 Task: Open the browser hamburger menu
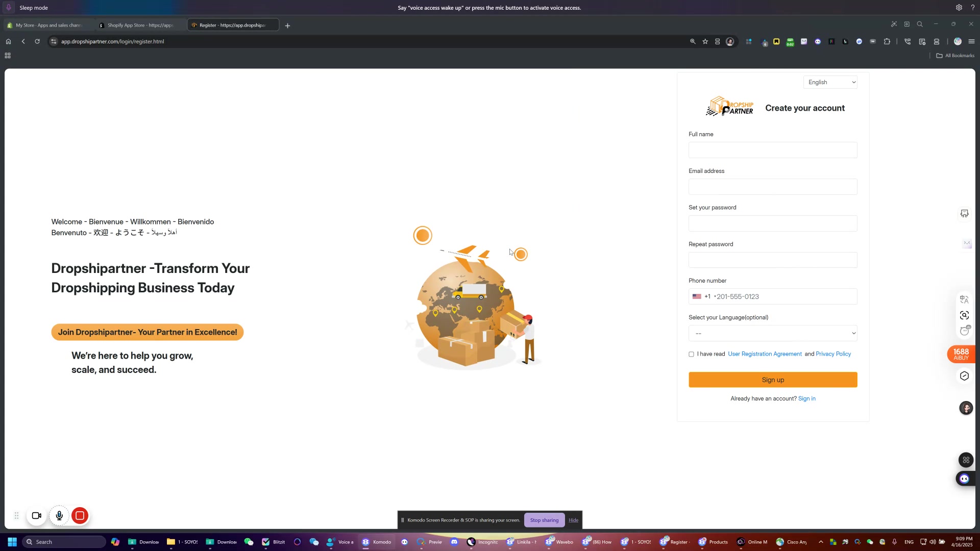coord(971,41)
